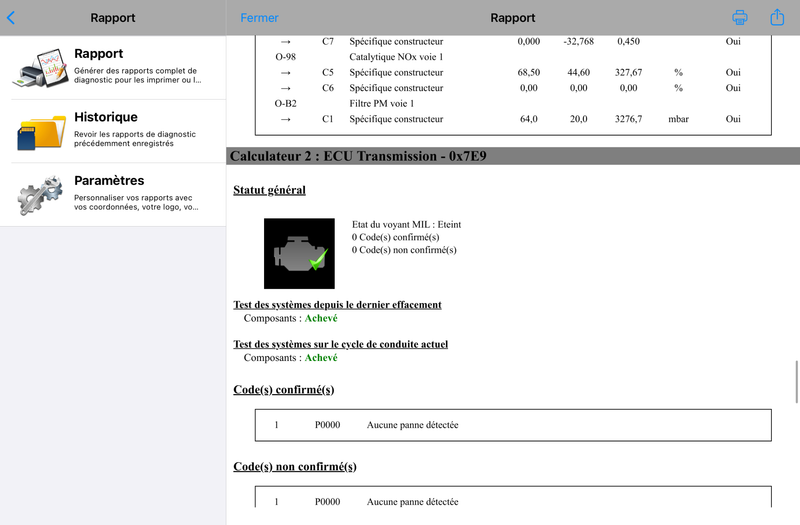Select the O-B2 monitor identifier
The height and width of the screenshot is (525, 800).
[285, 104]
